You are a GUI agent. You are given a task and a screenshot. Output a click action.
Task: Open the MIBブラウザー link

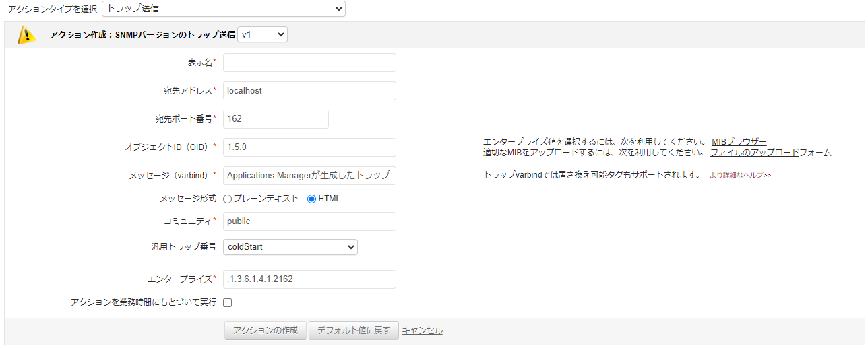coord(739,142)
